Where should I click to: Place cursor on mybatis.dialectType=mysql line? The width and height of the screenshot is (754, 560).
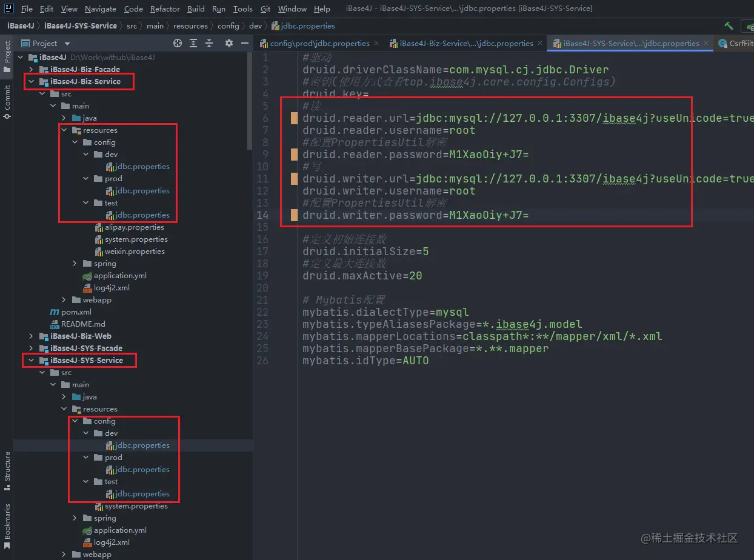tap(385, 312)
